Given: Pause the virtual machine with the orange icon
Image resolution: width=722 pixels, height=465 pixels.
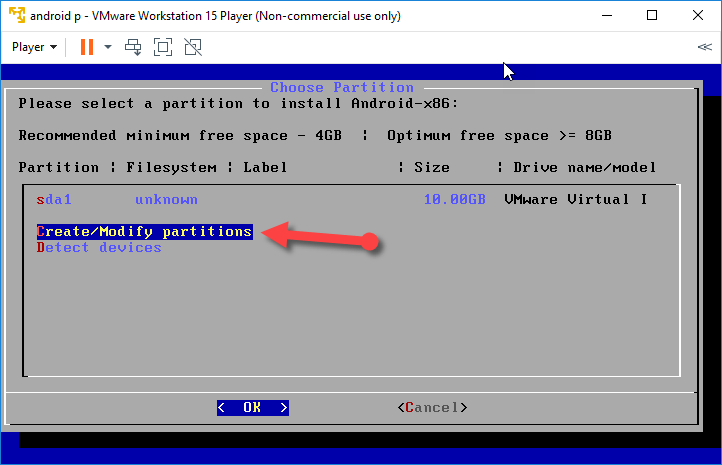Looking at the screenshot, I should pyautogui.click(x=86, y=47).
